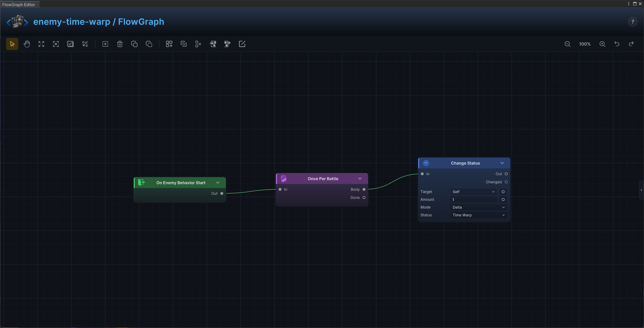Click the Once Per Battle node title

coord(323,179)
